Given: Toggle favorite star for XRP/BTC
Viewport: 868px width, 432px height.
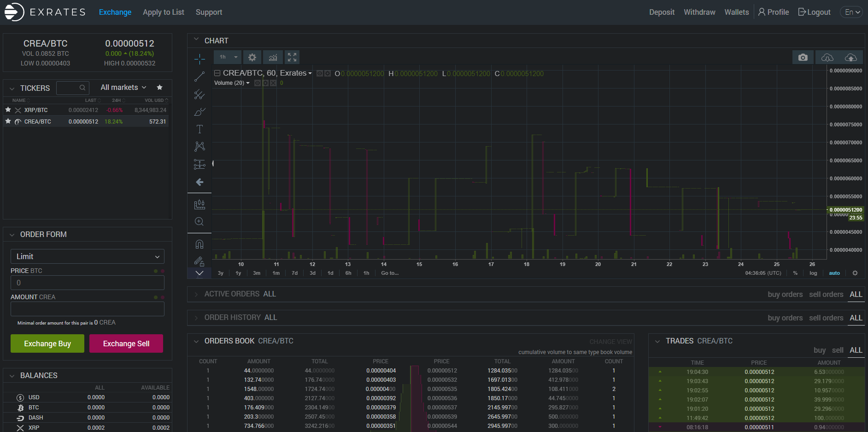Looking at the screenshot, I should pos(8,110).
